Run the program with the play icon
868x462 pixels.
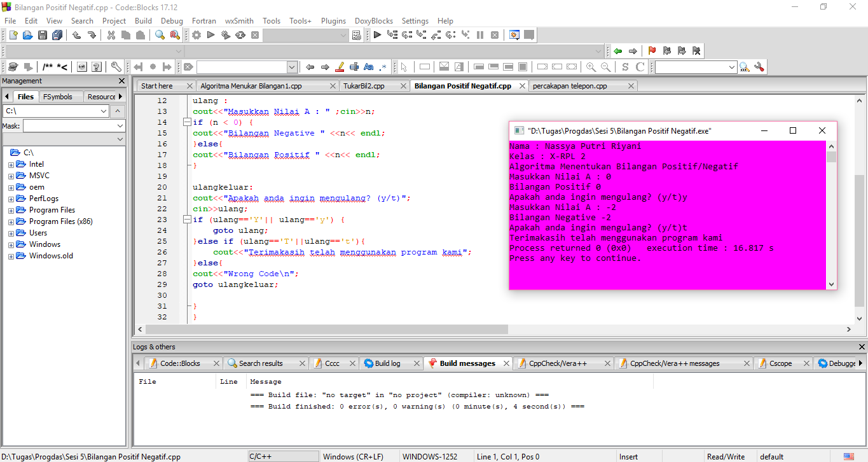[211, 35]
